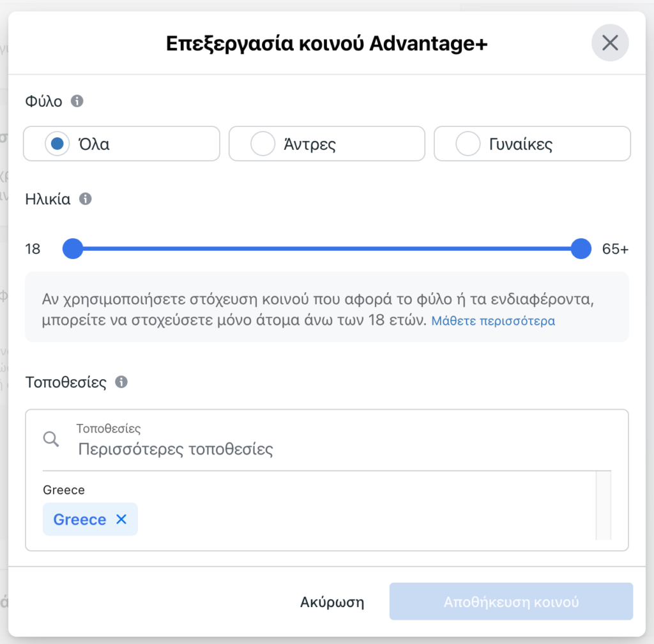Click the Greece group header label
The image size is (654, 644).
click(64, 490)
